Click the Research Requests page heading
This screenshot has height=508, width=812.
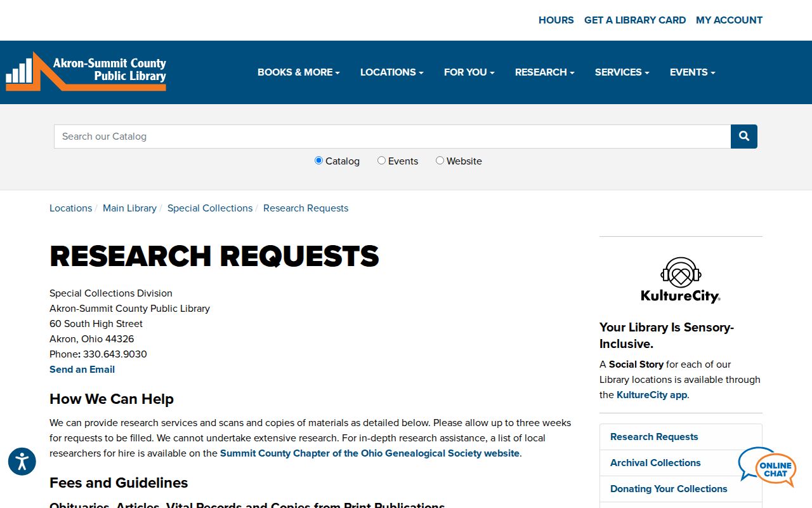(214, 256)
